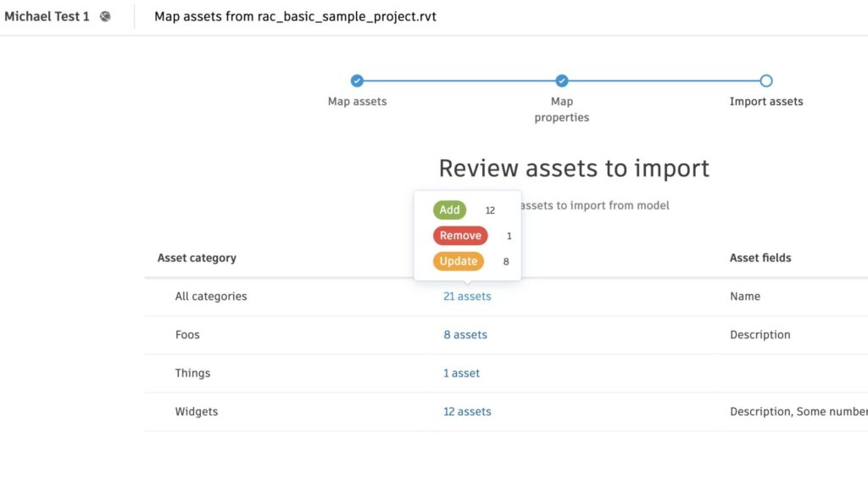
Task: Click the red Remove badge
Action: click(x=460, y=236)
